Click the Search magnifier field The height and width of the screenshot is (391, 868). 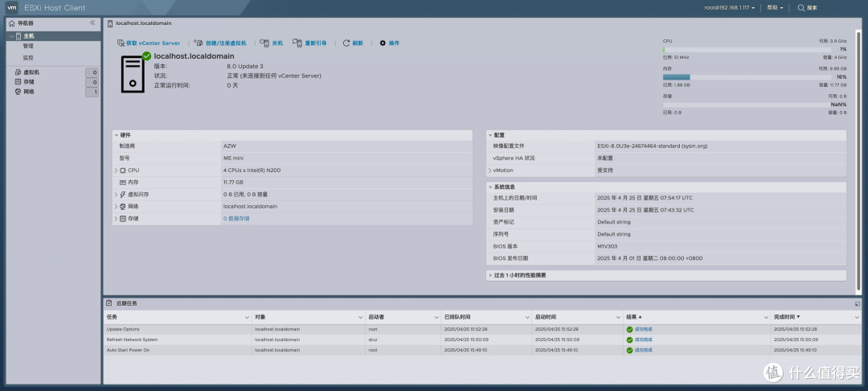point(807,8)
